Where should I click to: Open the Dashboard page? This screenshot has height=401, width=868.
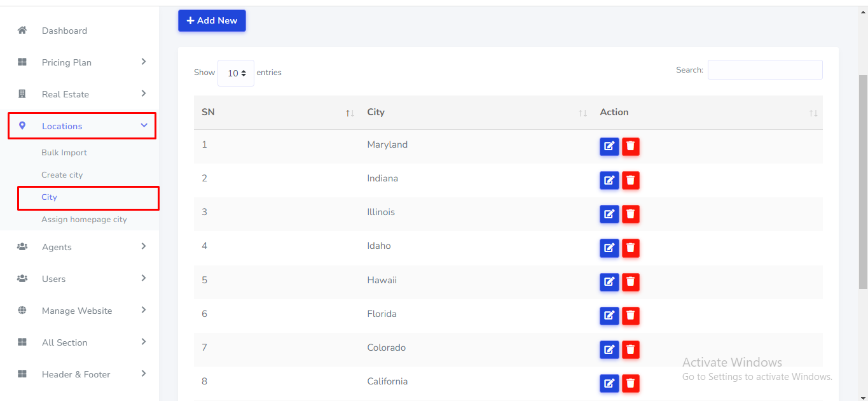(x=64, y=31)
